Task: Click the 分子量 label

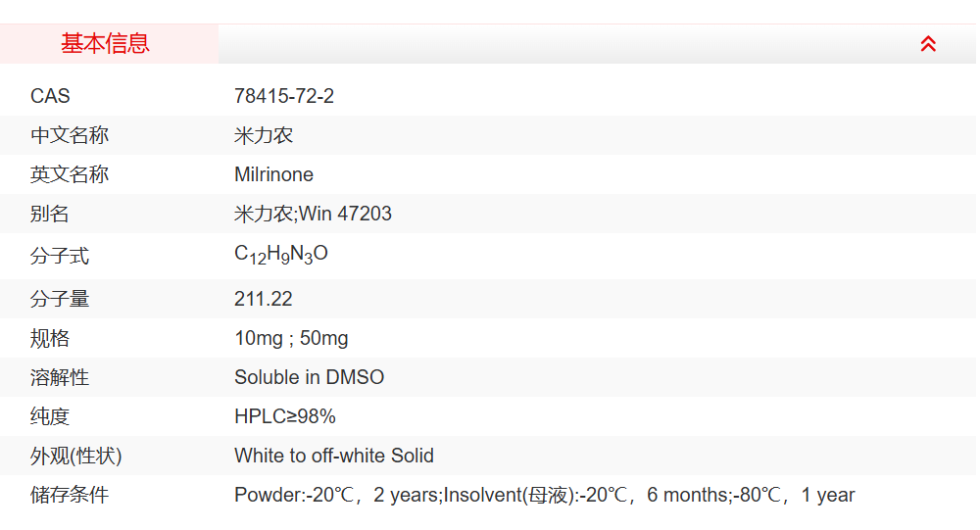Action: point(60,299)
